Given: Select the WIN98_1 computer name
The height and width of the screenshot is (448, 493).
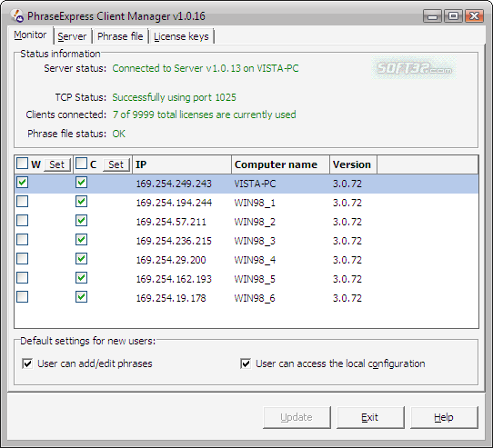Looking at the screenshot, I should (x=255, y=203).
